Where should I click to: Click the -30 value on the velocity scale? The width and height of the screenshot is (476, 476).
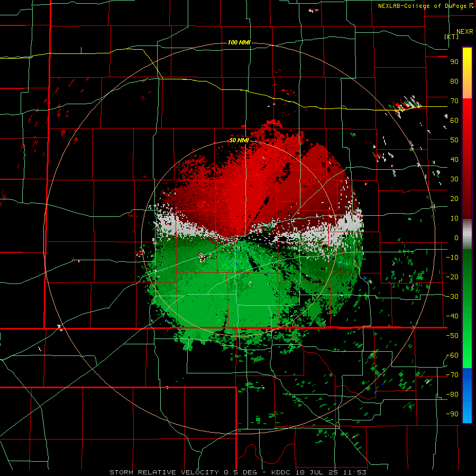point(452,297)
